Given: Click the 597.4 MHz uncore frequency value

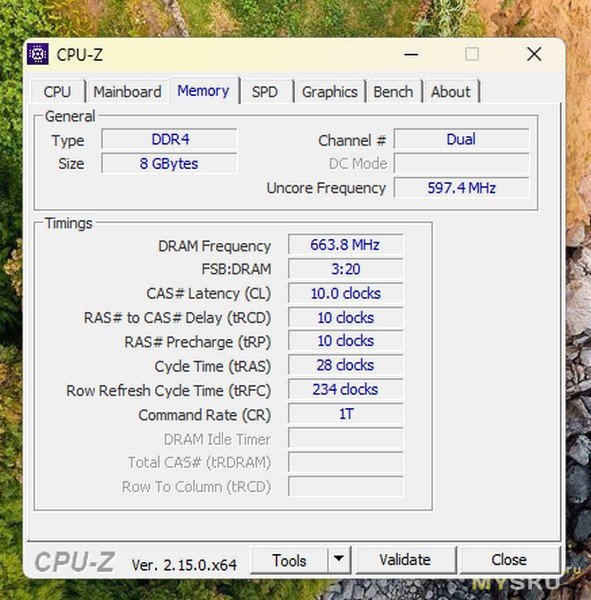Looking at the screenshot, I should (x=462, y=188).
